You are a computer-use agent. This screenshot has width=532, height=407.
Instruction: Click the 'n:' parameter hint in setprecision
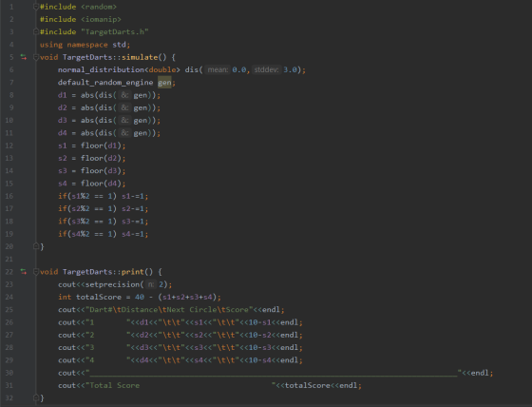click(x=151, y=284)
